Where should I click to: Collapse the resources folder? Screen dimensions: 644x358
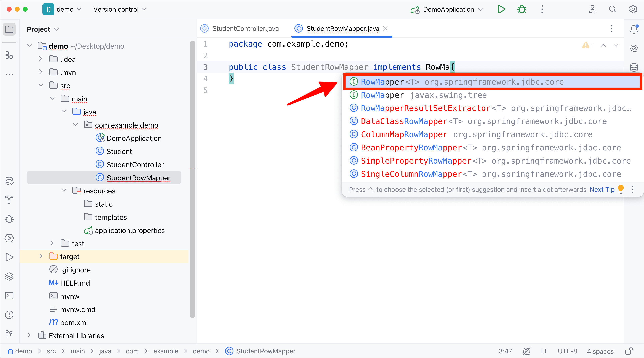coord(64,190)
